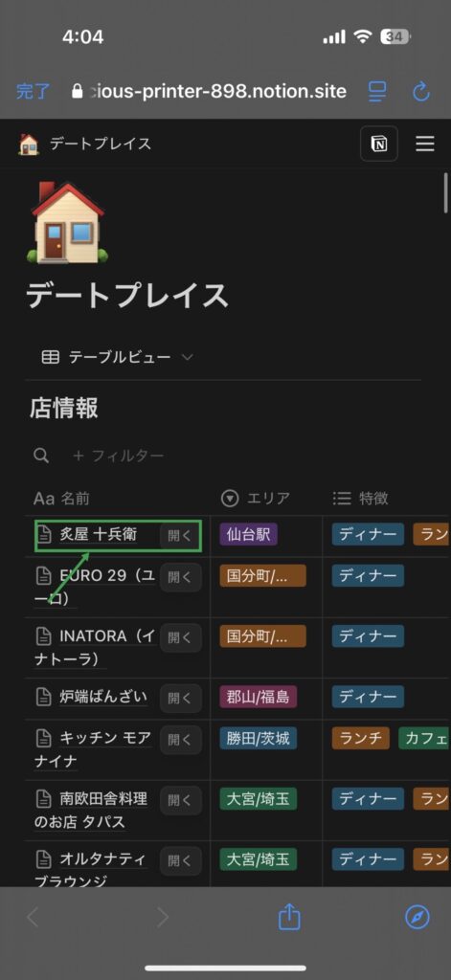
Task: Tap the notion.site address bar
Action: coord(209,91)
